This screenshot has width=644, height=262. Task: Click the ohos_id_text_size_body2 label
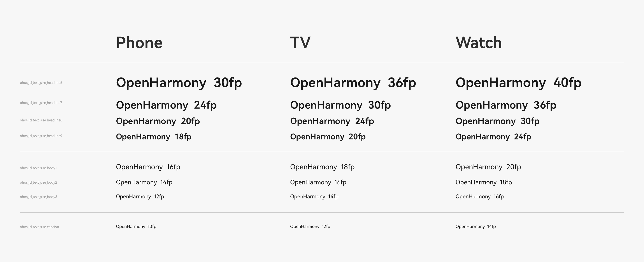pos(39,182)
